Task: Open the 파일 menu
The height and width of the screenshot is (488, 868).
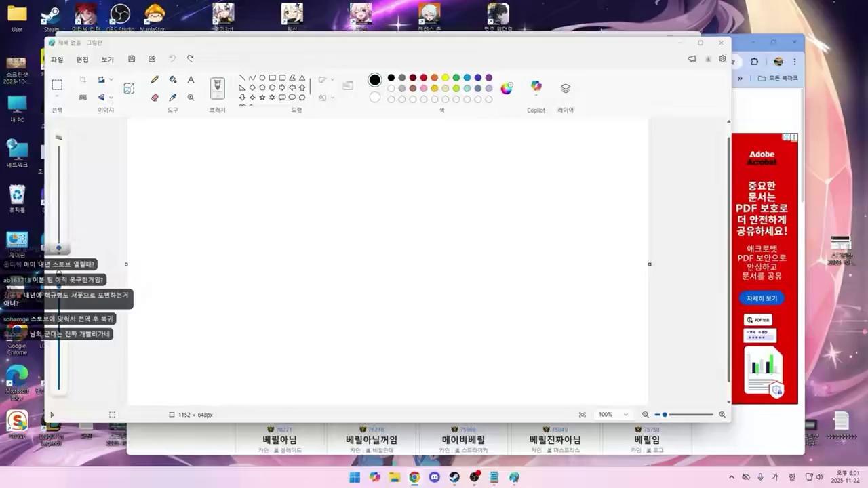Action: pos(57,60)
